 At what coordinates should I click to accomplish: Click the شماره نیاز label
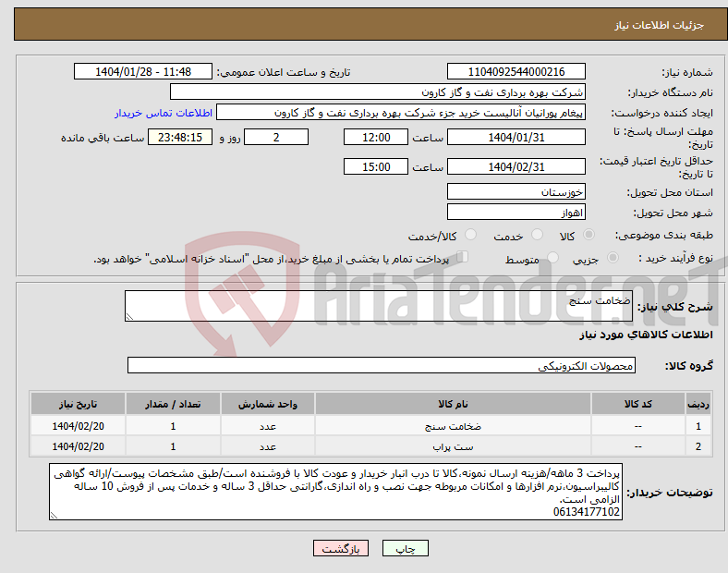[687, 72]
